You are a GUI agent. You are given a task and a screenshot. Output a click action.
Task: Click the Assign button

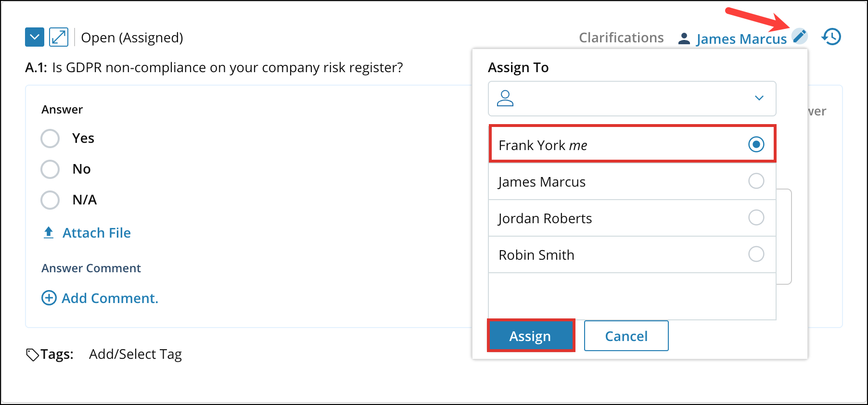tap(531, 336)
